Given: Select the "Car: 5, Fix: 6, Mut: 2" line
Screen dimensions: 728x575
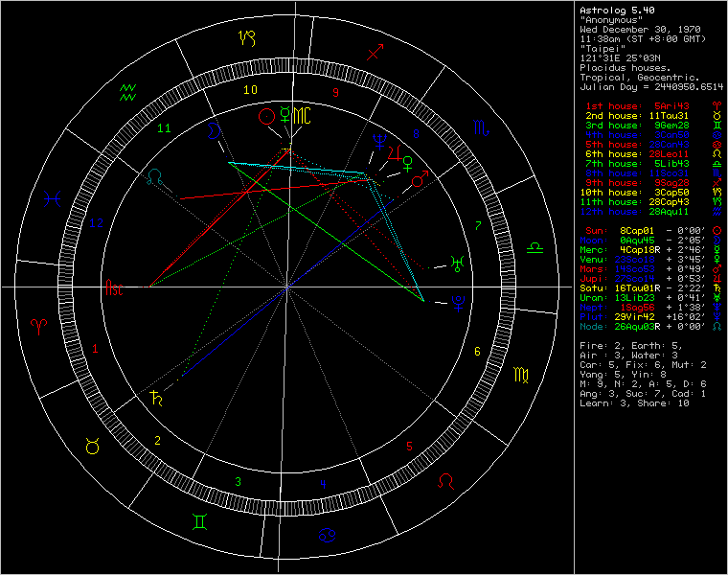Looking at the screenshot, I should click(x=643, y=365).
